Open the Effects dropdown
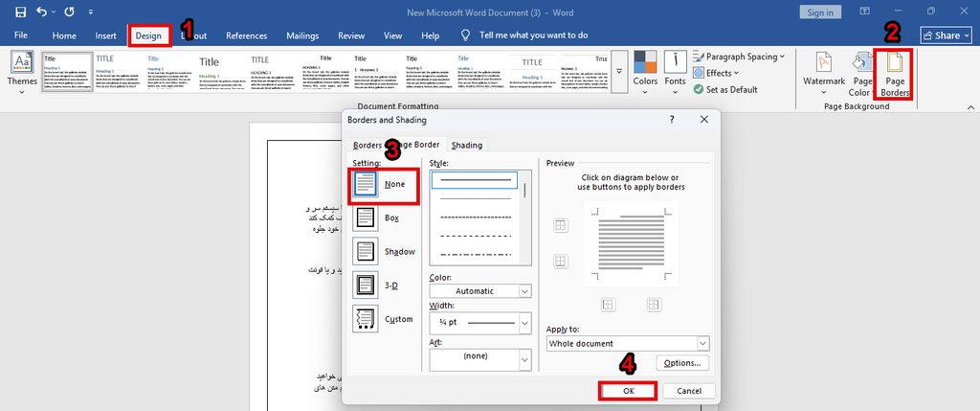Viewport: 980px width, 411px height. tap(717, 73)
